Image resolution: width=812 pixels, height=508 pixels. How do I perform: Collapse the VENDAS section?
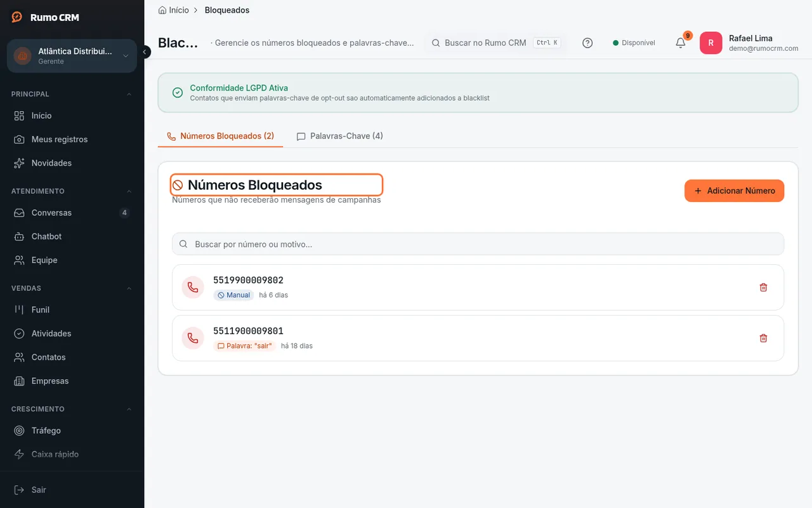pos(129,288)
